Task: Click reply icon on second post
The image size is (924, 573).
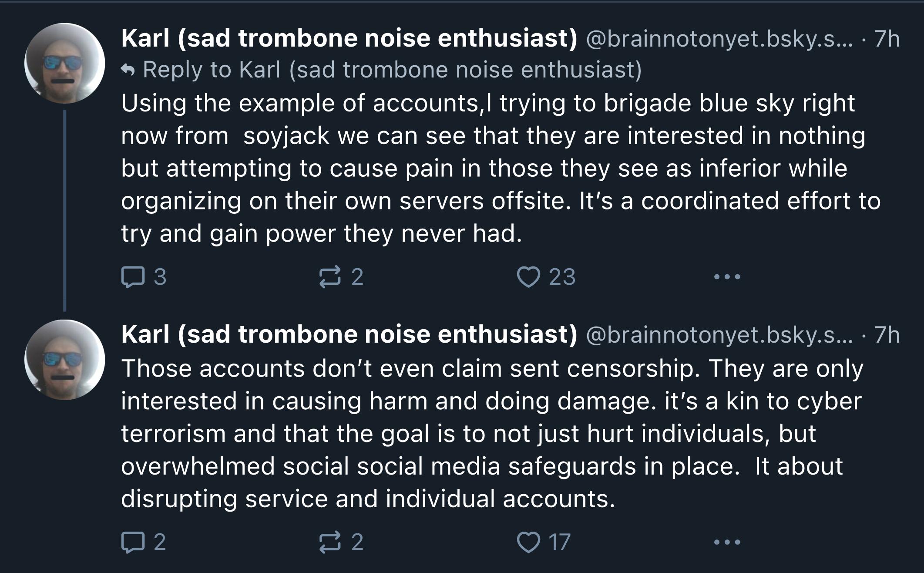Action: [x=133, y=543]
